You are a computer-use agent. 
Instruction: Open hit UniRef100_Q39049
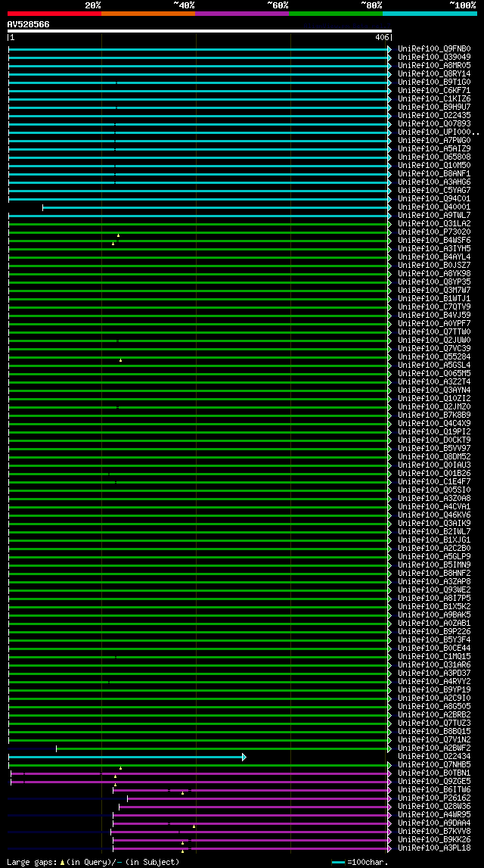[x=434, y=57]
